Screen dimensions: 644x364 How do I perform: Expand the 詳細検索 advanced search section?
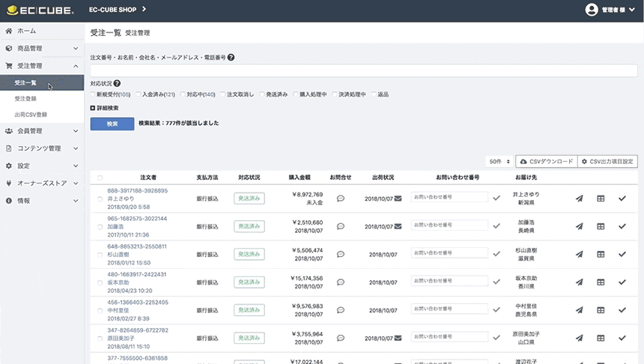click(104, 108)
